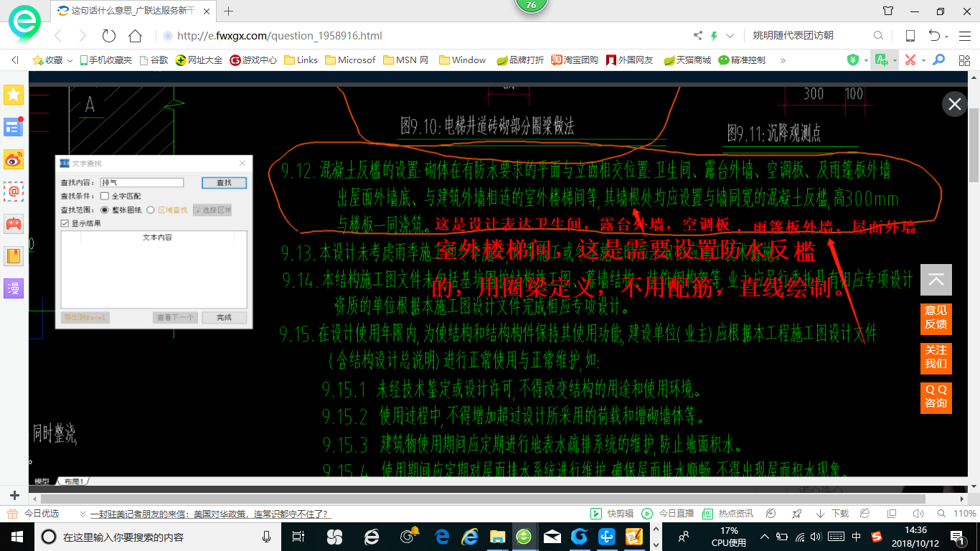Click the green lightning speed-mode icon

pos(714,36)
